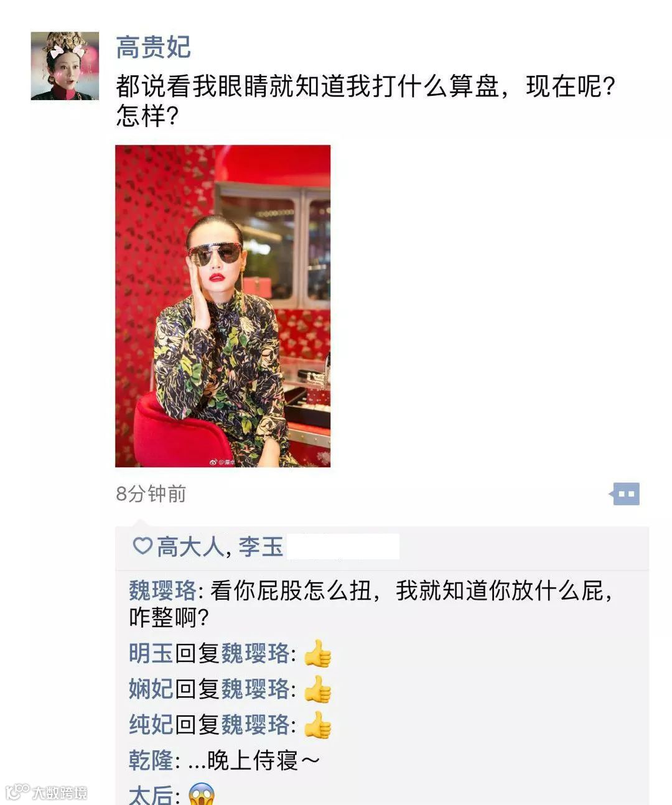Tap thumbs-up emoji in 明玉's reply
The image size is (672, 805).
(x=318, y=654)
